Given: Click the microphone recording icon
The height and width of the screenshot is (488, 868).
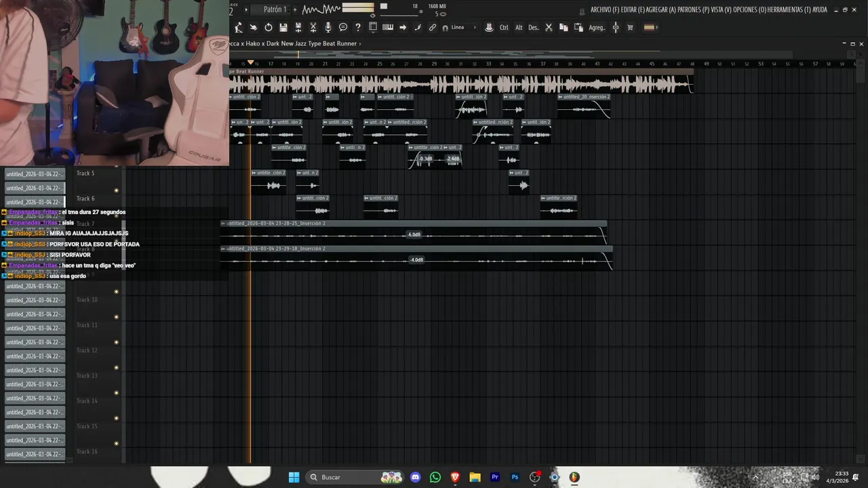Looking at the screenshot, I should [328, 27].
